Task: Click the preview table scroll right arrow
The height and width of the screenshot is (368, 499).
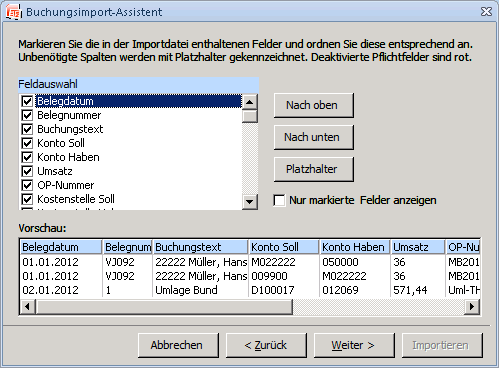Action: [472, 307]
